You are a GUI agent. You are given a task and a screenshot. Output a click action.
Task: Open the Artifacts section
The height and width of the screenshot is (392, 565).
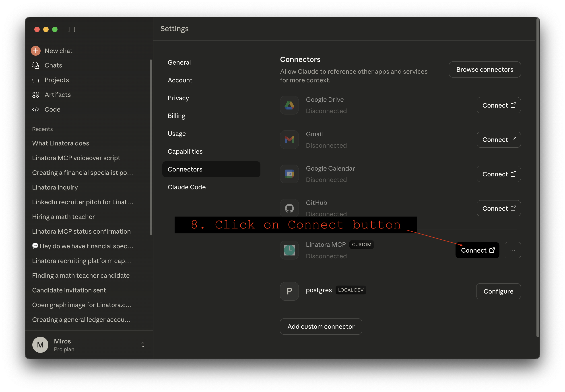click(x=36, y=95)
